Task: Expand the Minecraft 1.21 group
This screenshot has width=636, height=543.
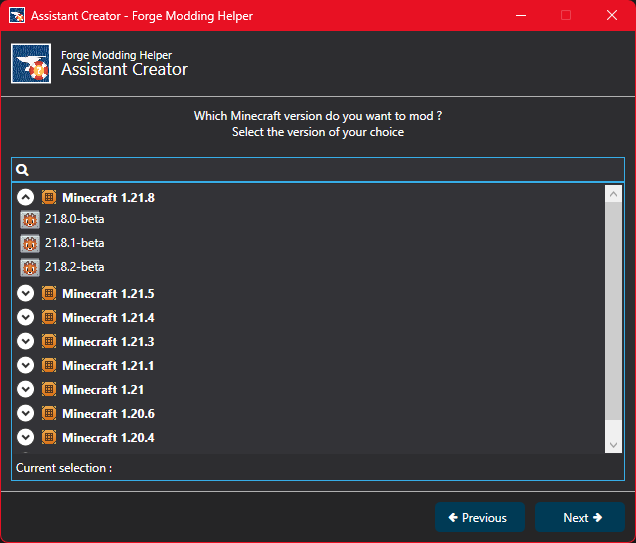Action: (25, 389)
